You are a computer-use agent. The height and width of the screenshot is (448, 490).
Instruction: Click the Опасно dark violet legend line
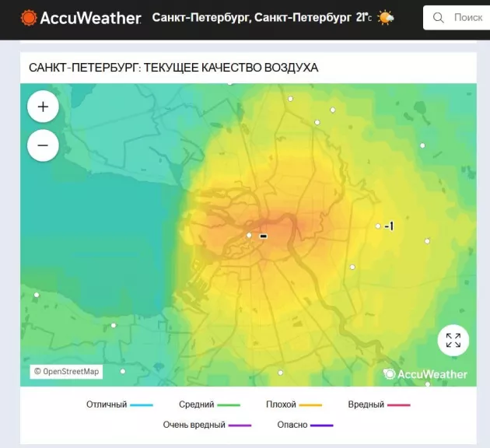[x=322, y=425]
